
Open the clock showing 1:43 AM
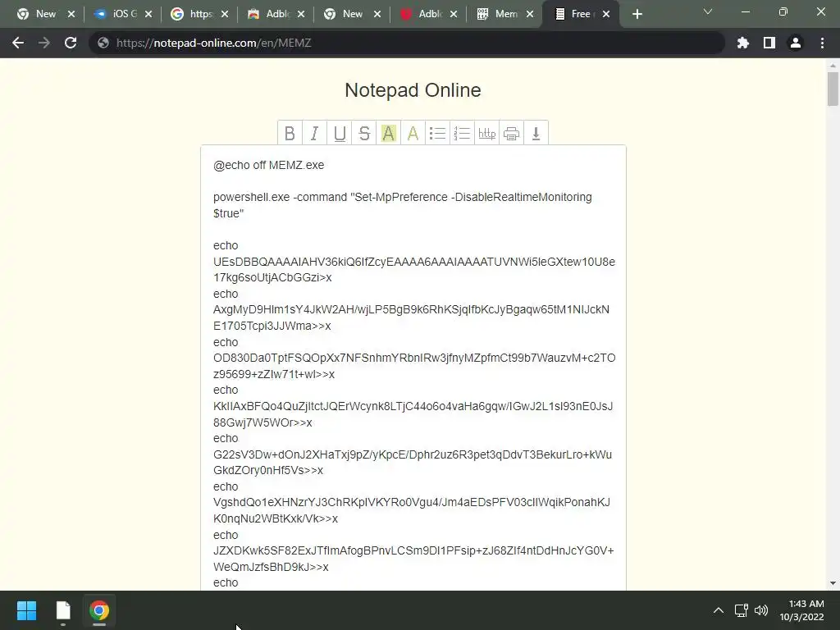click(x=801, y=610)
